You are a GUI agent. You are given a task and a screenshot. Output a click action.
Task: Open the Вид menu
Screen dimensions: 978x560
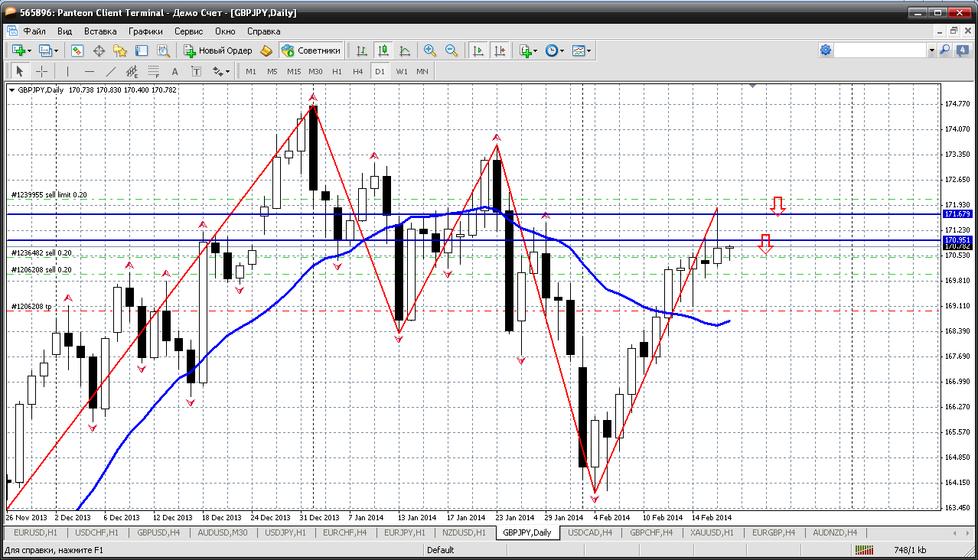point(65,31)
